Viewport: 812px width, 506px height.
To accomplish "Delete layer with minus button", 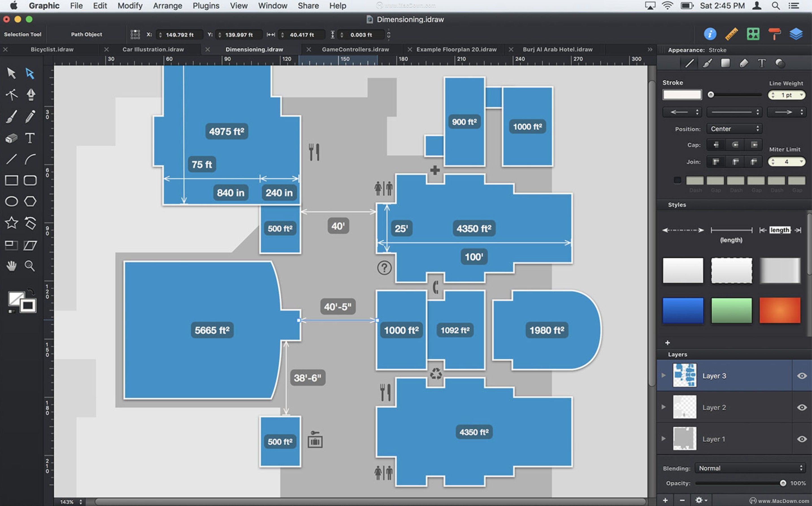I will pyautogui.click(x=682, y=500).
